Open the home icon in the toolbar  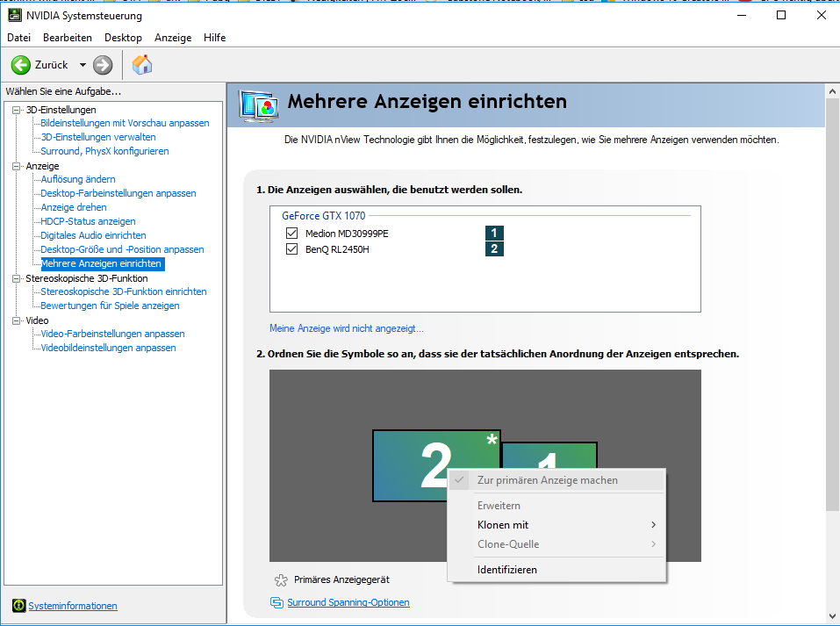pyautogui.click(x=142, y=65)
